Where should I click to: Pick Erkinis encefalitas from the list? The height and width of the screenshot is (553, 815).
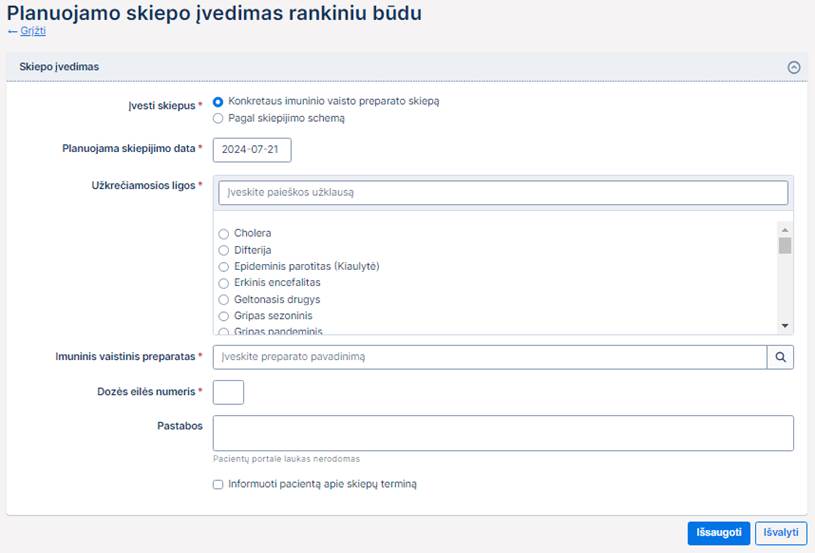[224, 283]
